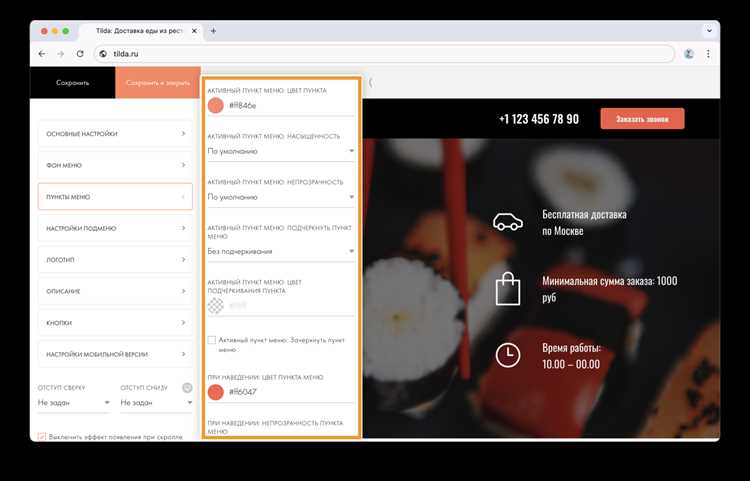This screenshot has width=750, height=481.
Task: Open Настройки подменю section
Action: (x=115, y=228)
